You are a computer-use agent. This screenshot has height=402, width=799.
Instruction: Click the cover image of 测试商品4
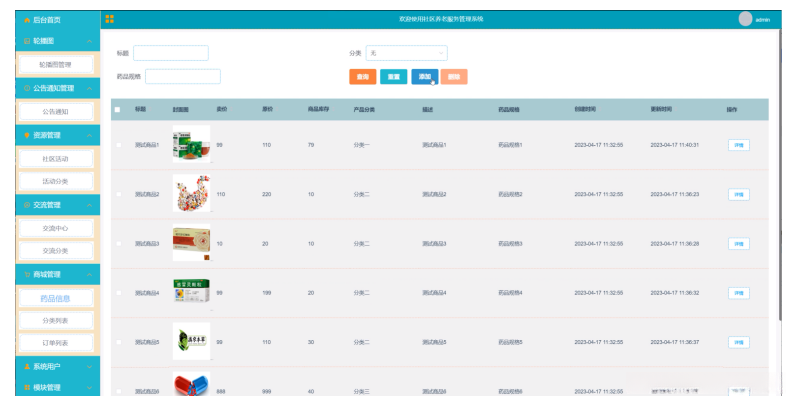click(192, 291)
